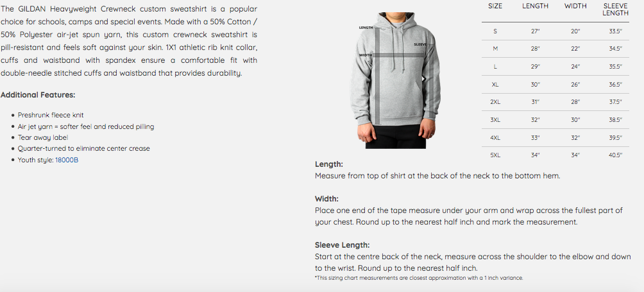Click the size S row label
644x292 pixels.
(495, 31)
